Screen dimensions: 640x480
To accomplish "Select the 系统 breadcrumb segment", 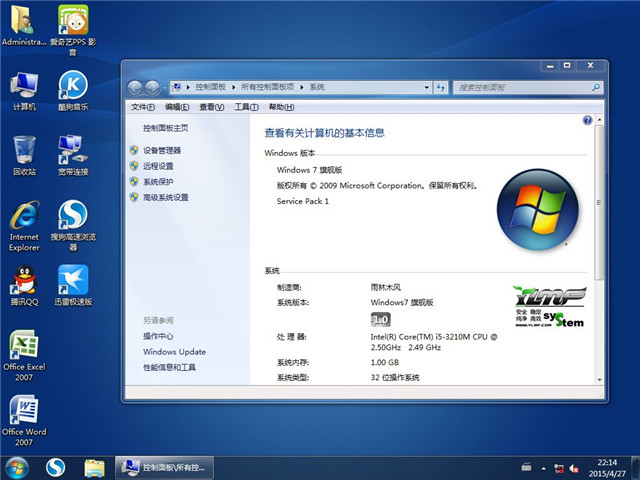I will [x=317, y=87].
